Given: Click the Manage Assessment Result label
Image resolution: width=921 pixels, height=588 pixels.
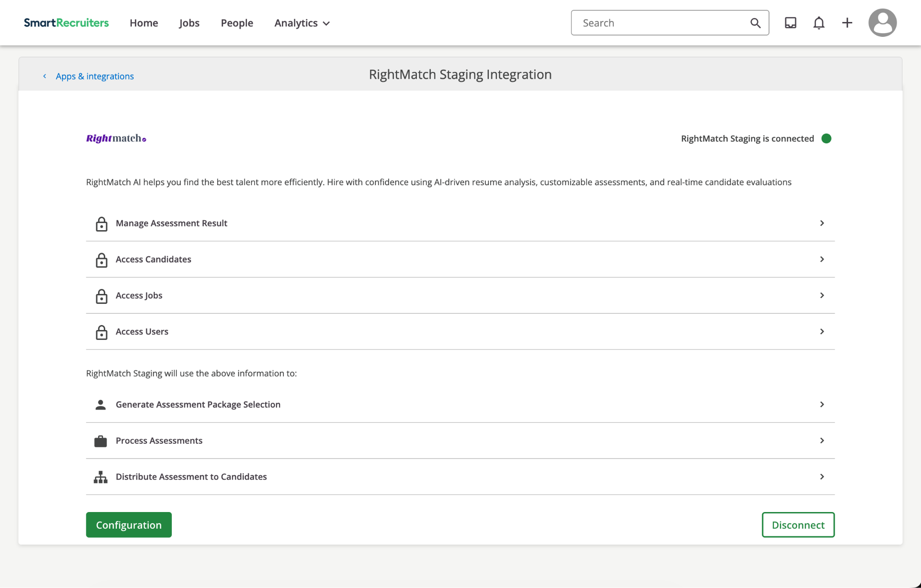Looking at the screenshot, I should [171, 223].
